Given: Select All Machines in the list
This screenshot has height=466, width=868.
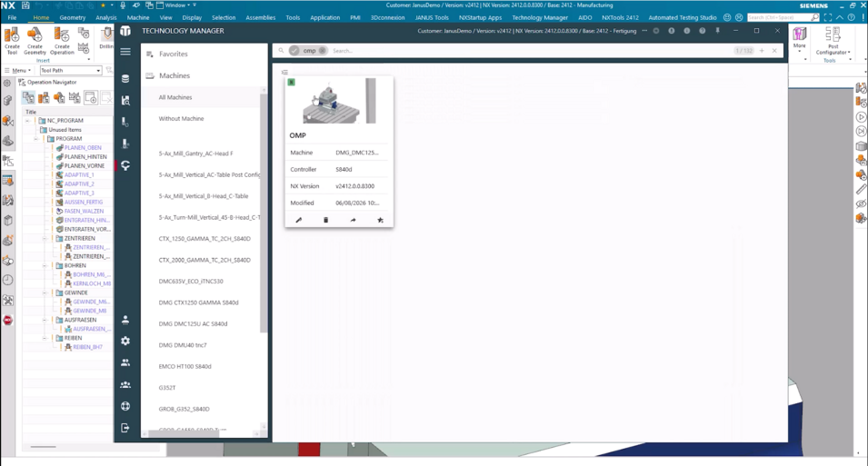Looking at the screenshot, I should (175, 97).
